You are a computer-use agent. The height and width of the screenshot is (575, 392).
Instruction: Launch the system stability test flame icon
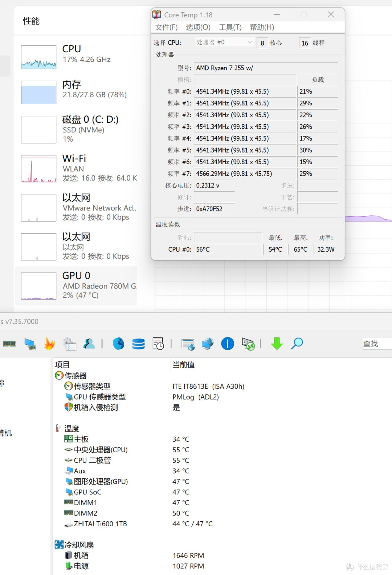coord(49,344)
